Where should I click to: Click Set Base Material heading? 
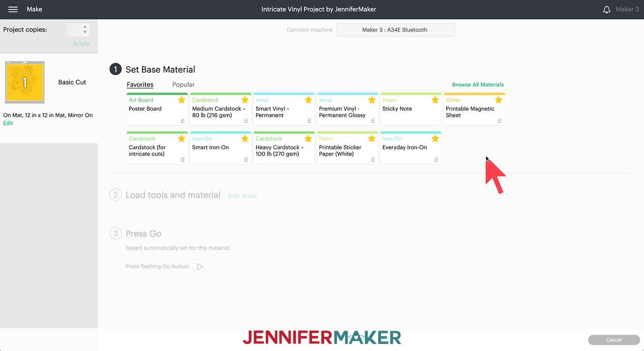[x=160, y=69]
